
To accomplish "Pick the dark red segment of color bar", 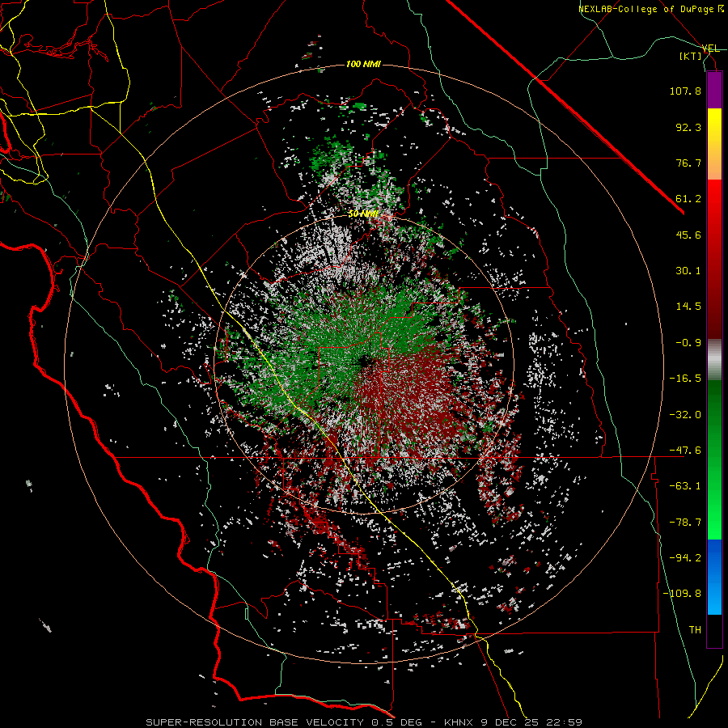I will [714, 259].
